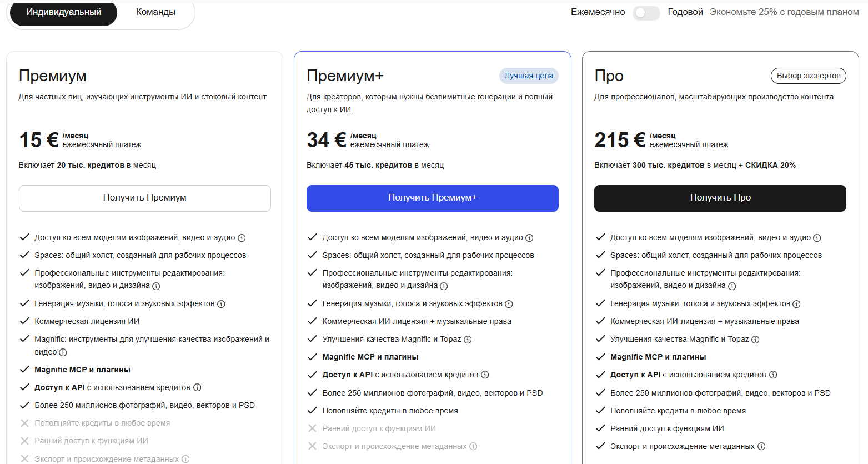Screen dimensions: 868x464
Task: Click info icon for Pro Magnific and Topaz
Action: click(x=755, y=340)
